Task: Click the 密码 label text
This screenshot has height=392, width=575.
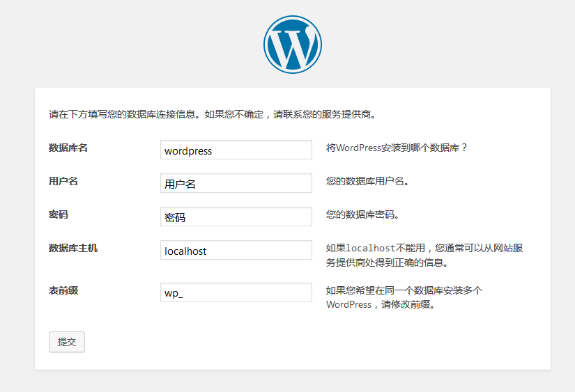Action: pos(59,214)
